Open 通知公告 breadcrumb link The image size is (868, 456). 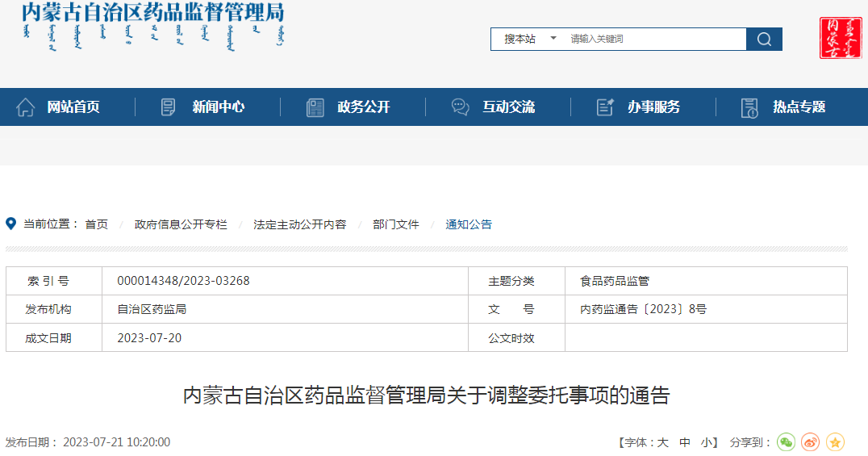click(x=469, y=224)
